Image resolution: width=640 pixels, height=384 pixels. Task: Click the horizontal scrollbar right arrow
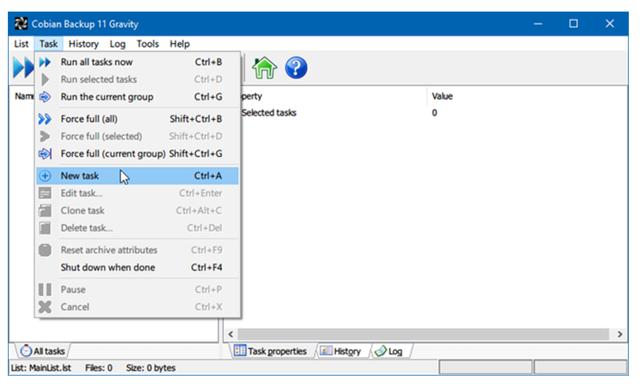[x=620, y=334]
